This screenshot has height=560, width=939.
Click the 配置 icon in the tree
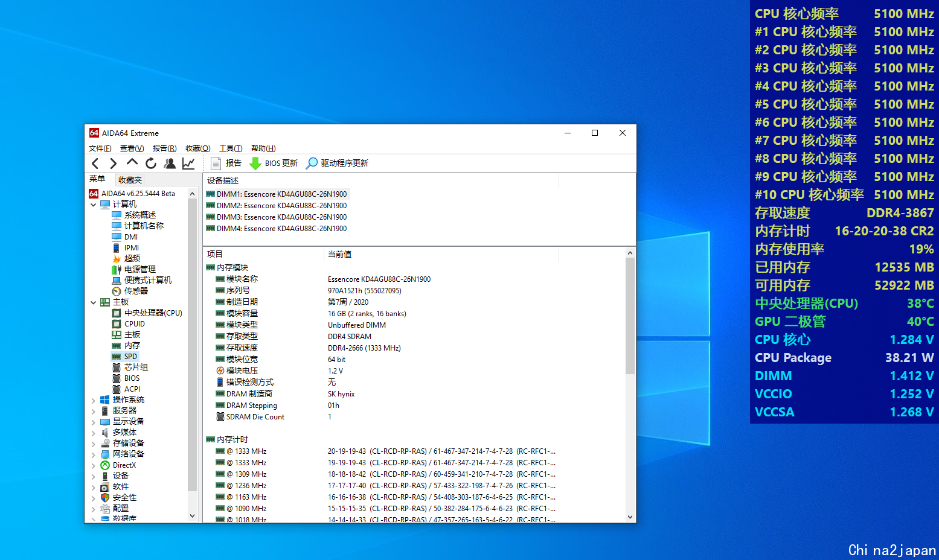(x=105, y=509)
